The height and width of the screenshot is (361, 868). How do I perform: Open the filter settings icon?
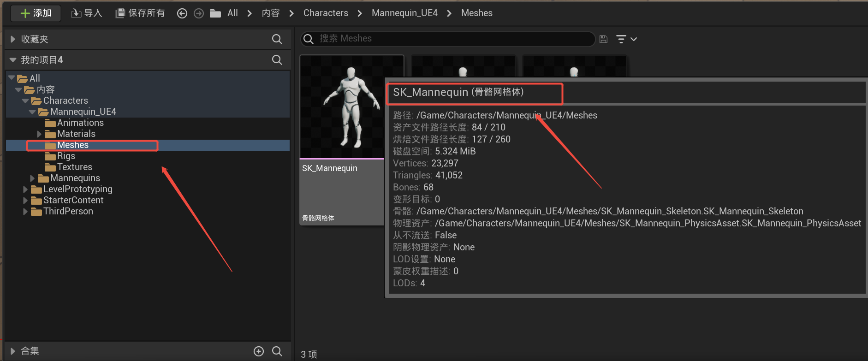(x=626, y=39)
